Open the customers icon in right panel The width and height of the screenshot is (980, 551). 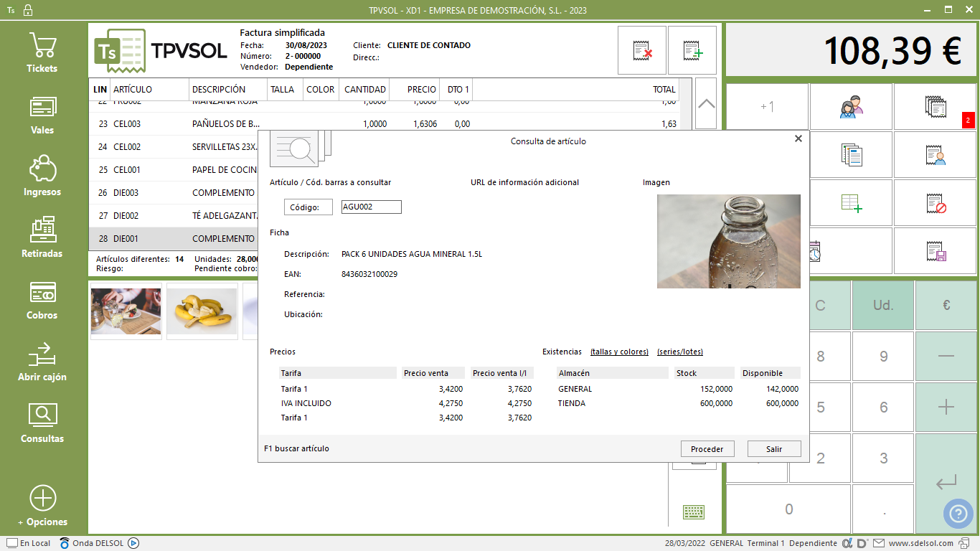(x=851, y=107)
